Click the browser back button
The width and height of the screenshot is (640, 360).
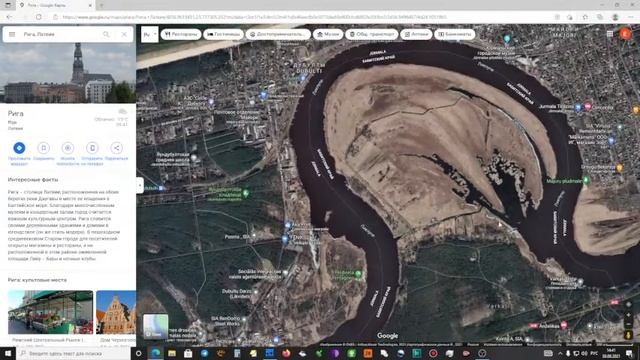coord(9,17)
